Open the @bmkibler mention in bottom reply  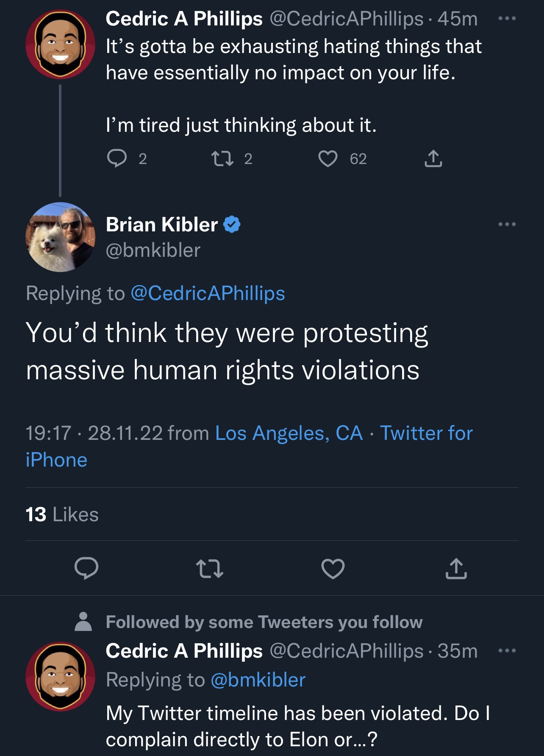258,680
